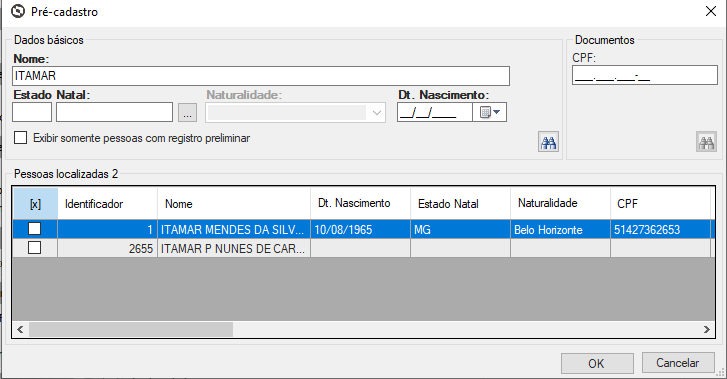Viewport: 727px width, 379px height.
Task: Sort by the Dt. Nascimento column header
Action: click(360, 204)
